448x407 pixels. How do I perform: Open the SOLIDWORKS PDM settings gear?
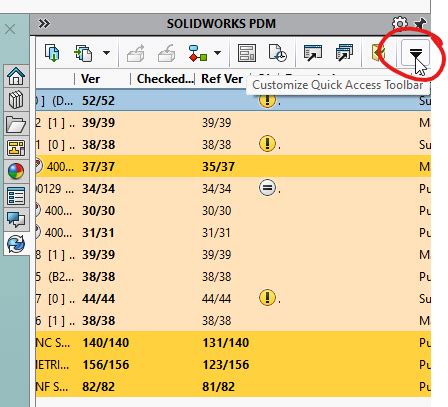pyautogui.click(x=400, y=24)
